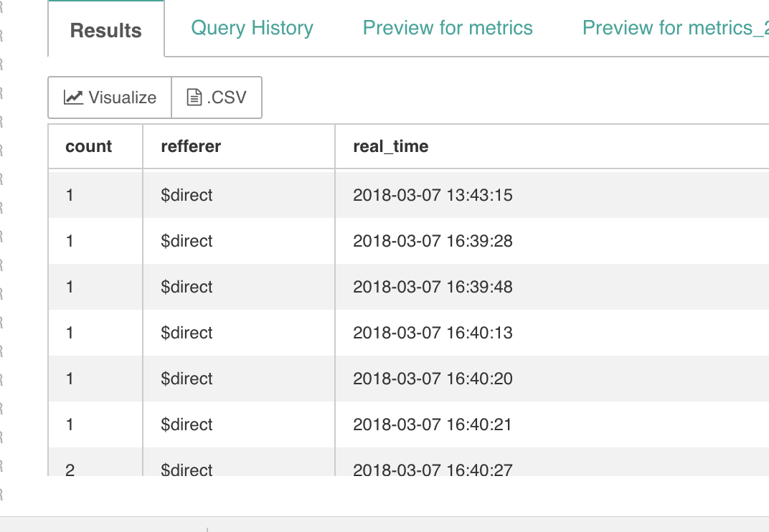769x532 pixels.
Task: Select the first $direct row
Action: click(x=187, y=194)
